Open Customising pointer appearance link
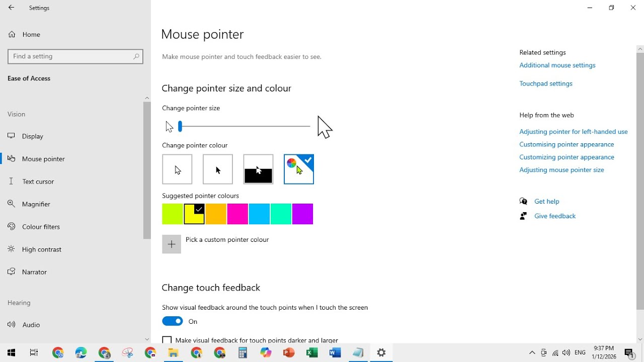644x362 pixels. click(x=567, y=144)
